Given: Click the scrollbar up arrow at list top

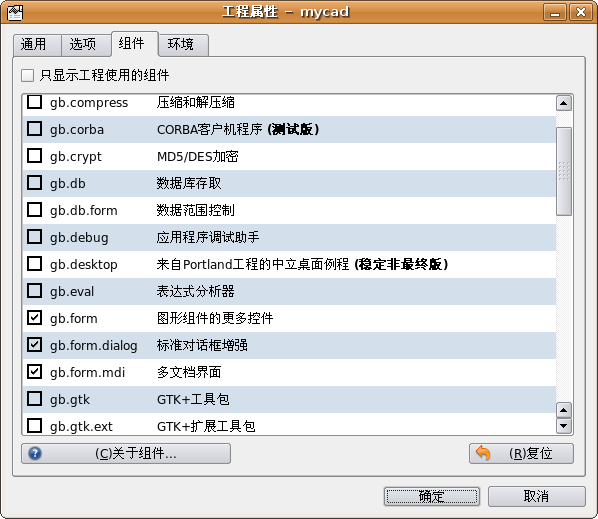Looking at the screenshot, I should (x=564, y=103).
